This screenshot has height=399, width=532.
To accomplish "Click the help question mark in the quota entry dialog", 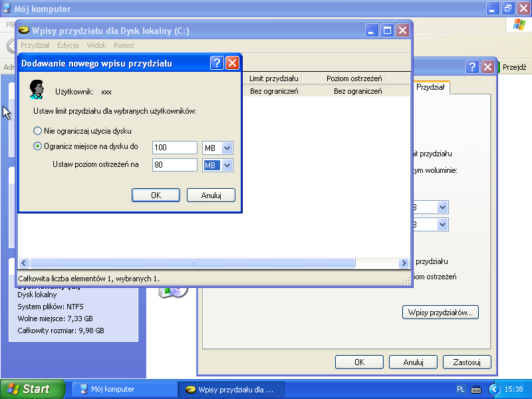I will tap(217, 63).
